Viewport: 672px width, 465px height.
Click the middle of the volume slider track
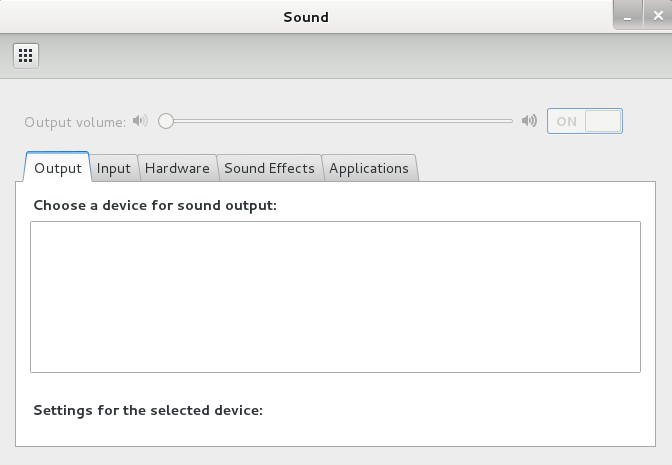[x=340, y=121]
